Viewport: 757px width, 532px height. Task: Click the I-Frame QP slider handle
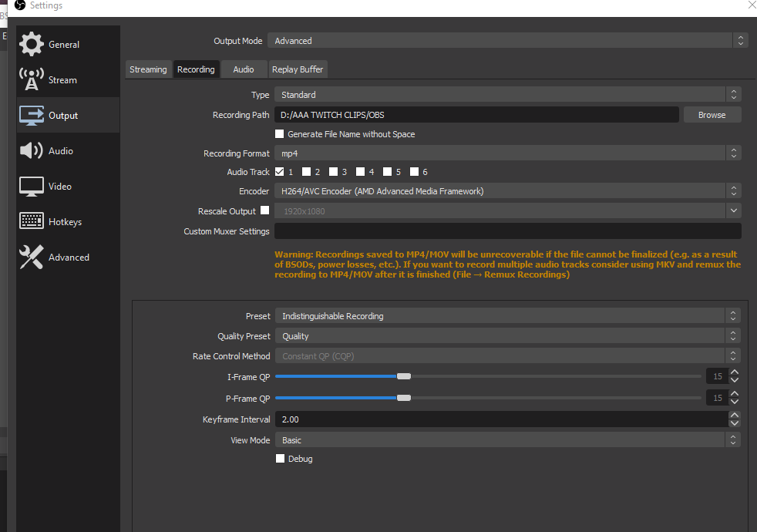pos(404,376)
